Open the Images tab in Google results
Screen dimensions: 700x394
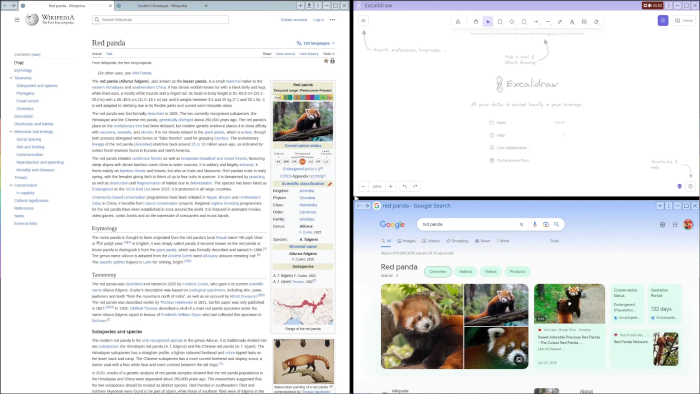click(406, 241)
